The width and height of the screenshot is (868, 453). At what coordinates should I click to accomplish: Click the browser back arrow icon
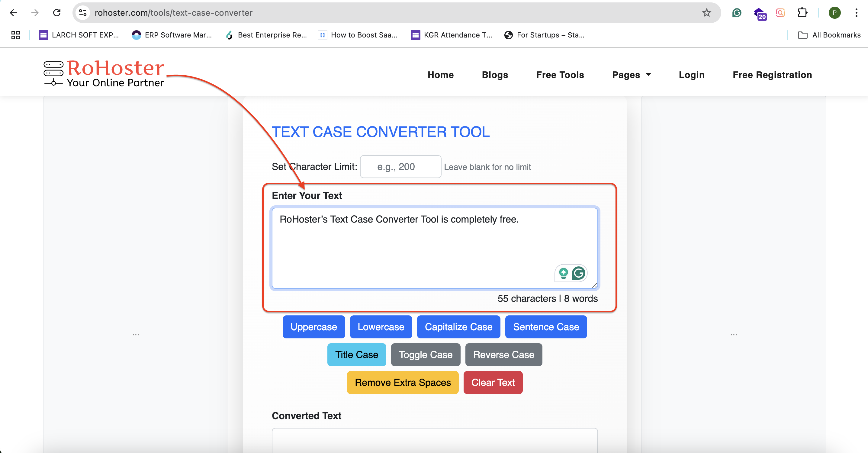pyautogui.click(x=14, y=13)
